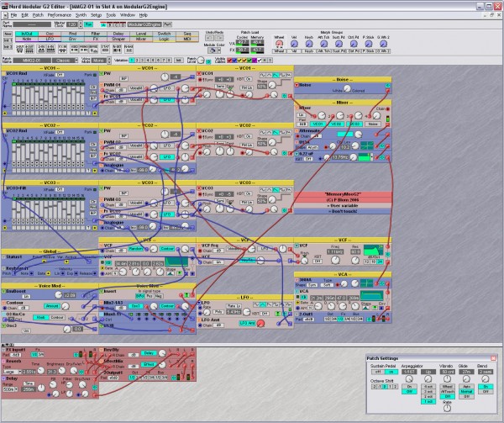Click the Vibrato Rate knob

447,408
